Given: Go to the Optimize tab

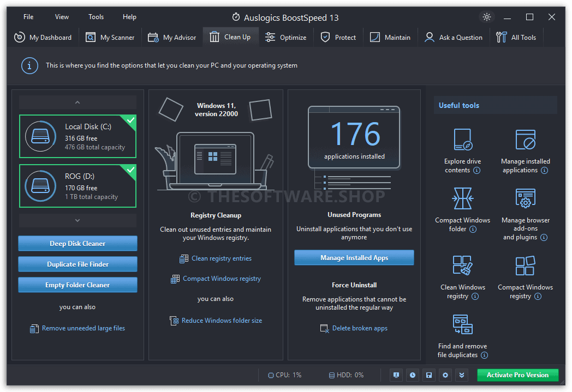Looking at the screenshot, I should 286,37.
